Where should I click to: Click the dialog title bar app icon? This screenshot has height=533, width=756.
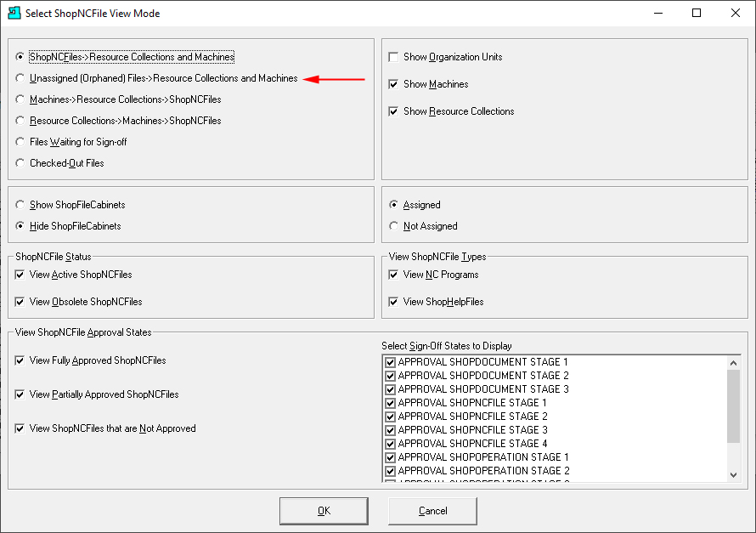(x=14, y=13)
